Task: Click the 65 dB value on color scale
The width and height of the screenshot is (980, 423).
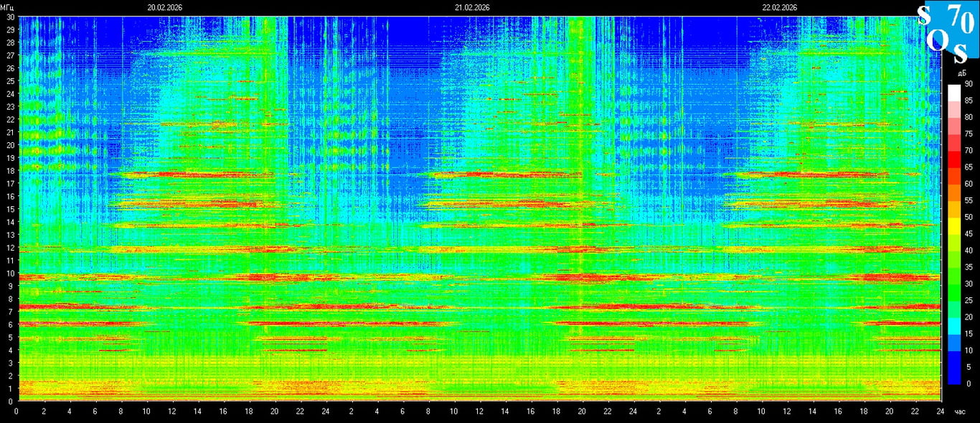Action: pyautogui.click(x=969, y=167)
